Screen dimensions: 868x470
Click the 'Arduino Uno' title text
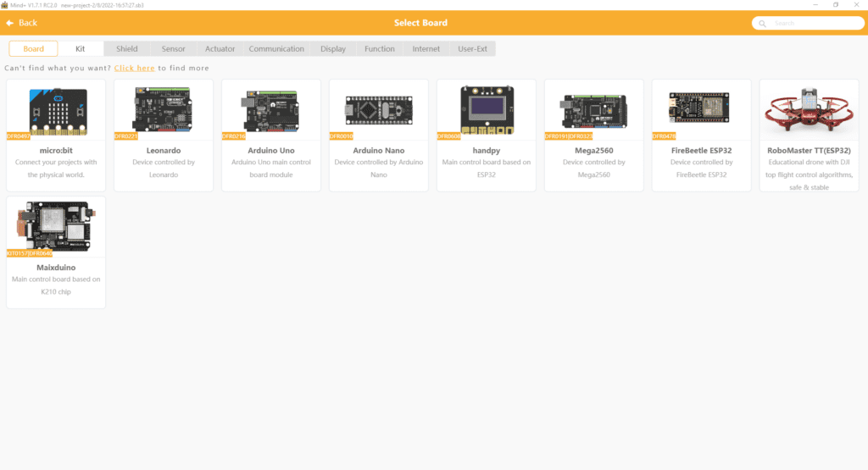(271, 151)
